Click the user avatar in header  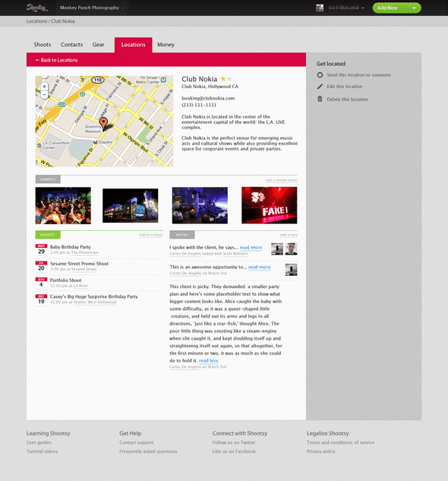320,8
